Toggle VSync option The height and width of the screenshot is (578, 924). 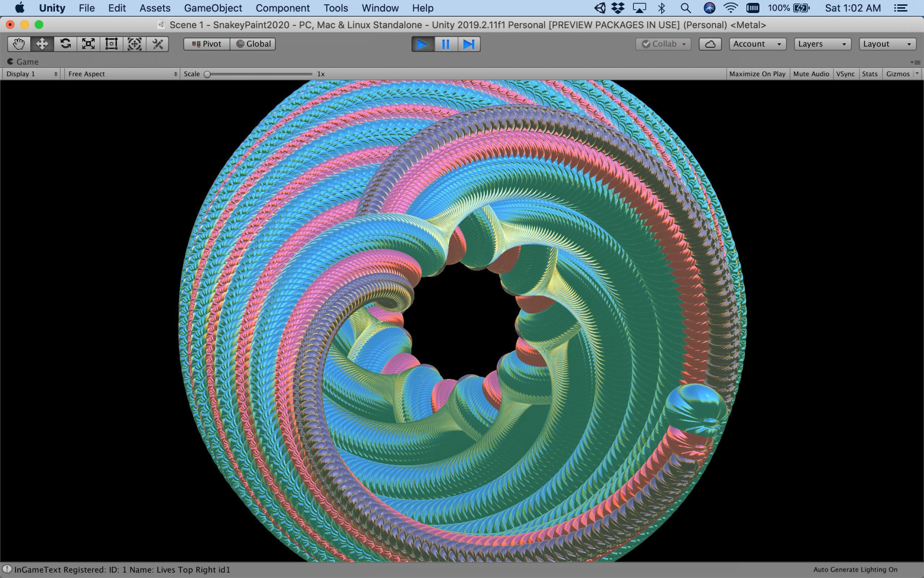point(845,74)
